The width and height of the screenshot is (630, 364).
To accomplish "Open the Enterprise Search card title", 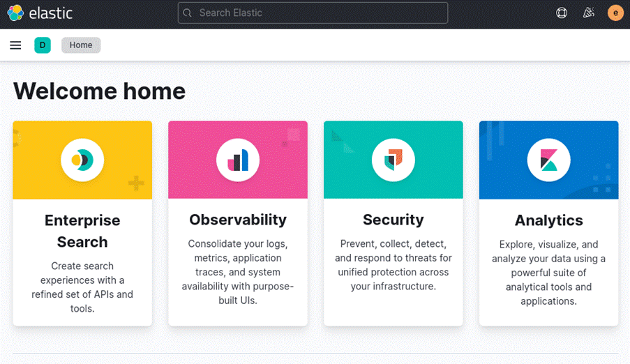I will [x=82, y=231].
